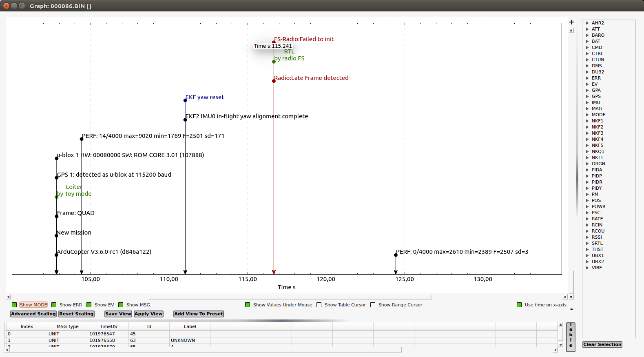This screenshot has height=357, width=644.
Task: Click Apply View button
Action: (148, 314)
